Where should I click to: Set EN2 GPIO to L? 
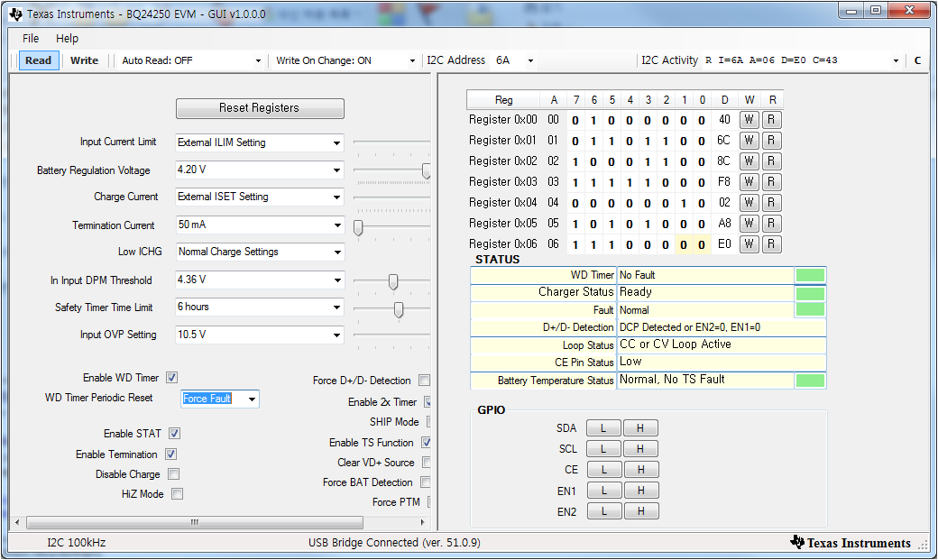point(603,511)
